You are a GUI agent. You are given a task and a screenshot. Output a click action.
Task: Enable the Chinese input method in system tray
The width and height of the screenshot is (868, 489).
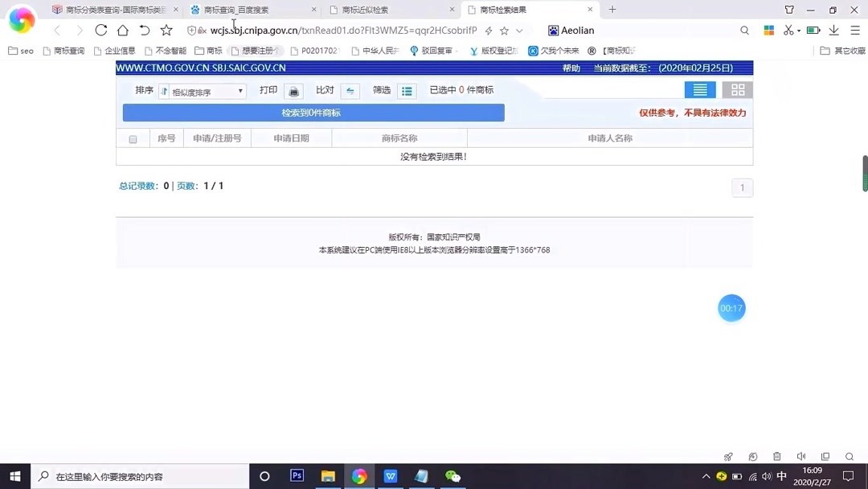click(781, 476)
